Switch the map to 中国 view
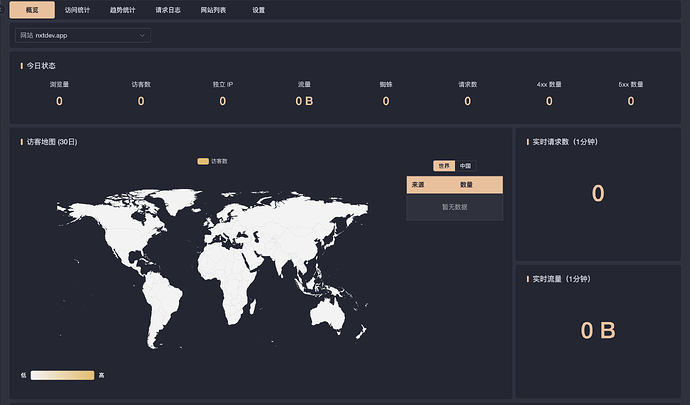This screenshot has width=690, height=405. (x=465, y=165)
